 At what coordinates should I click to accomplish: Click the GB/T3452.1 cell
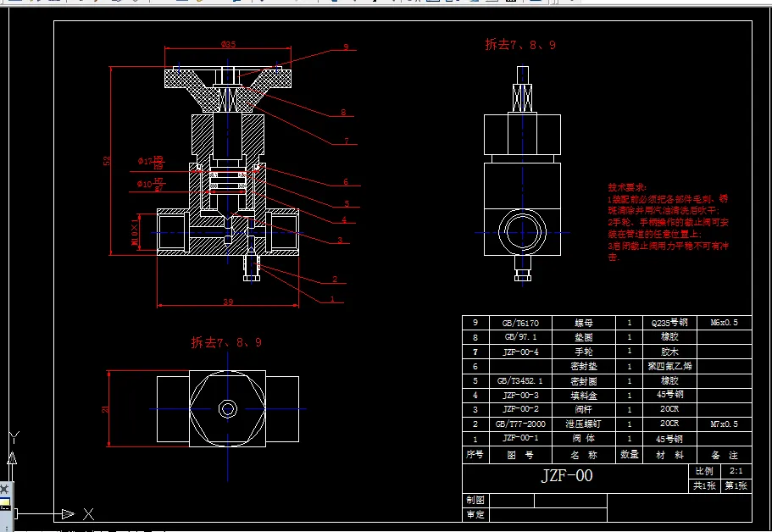click(520, 381)
